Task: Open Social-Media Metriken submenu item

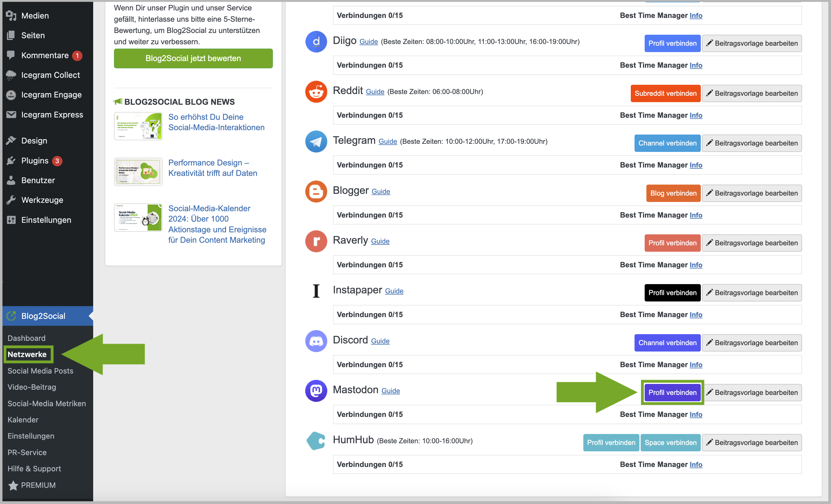Action: 47,404
